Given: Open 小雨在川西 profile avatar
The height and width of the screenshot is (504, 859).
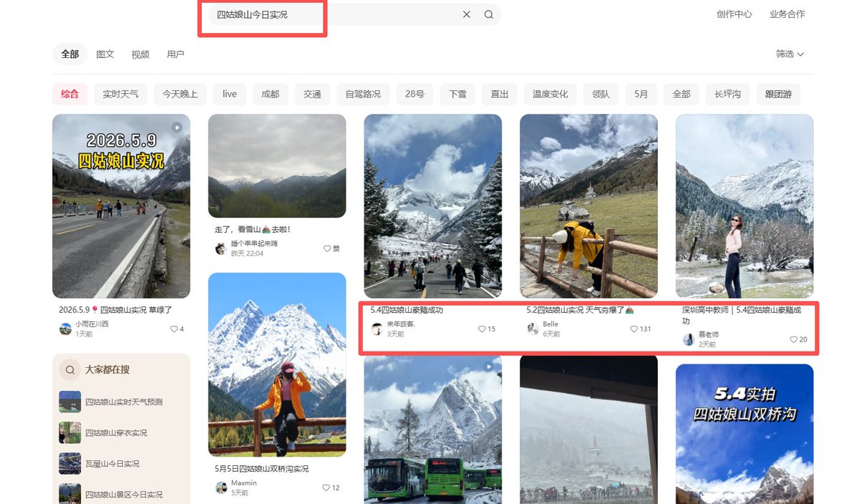Looking at the screenshot, I should pyautogui.click(x=65, y=329).
